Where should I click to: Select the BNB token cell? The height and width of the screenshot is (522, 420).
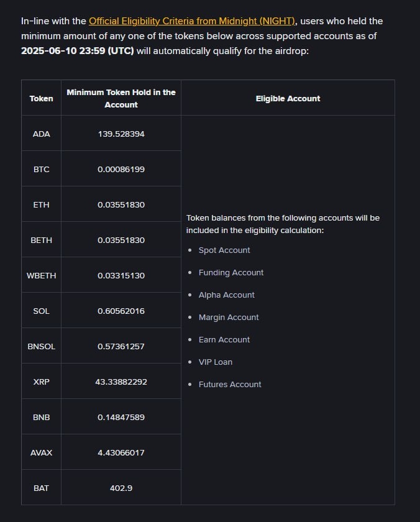click(42, 417)
